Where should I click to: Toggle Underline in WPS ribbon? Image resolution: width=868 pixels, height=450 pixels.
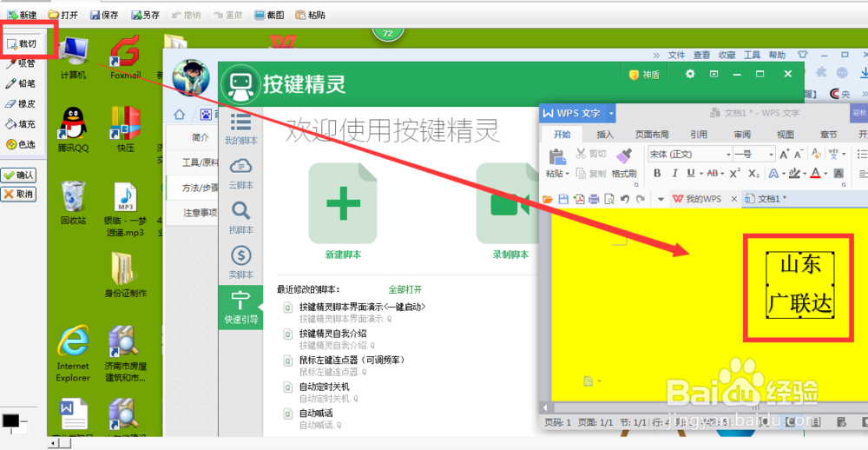point(690,174)
